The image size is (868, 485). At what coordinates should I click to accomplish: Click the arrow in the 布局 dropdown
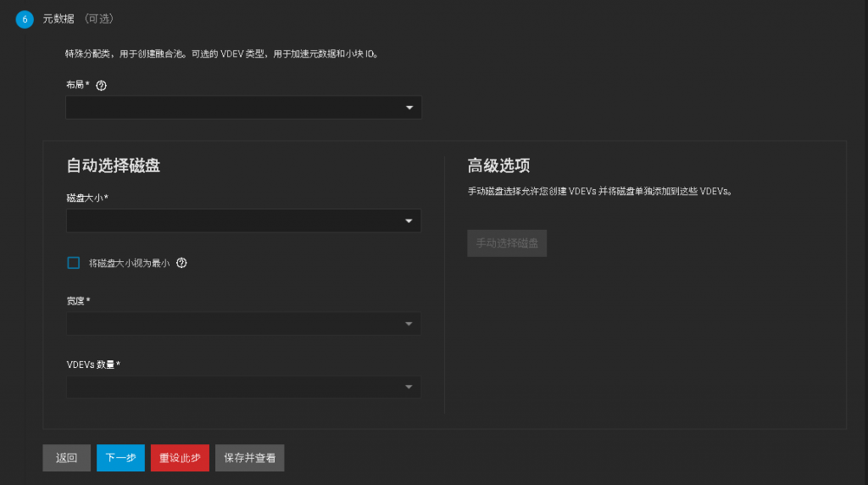pyautogui.click(x=409, y=108)
